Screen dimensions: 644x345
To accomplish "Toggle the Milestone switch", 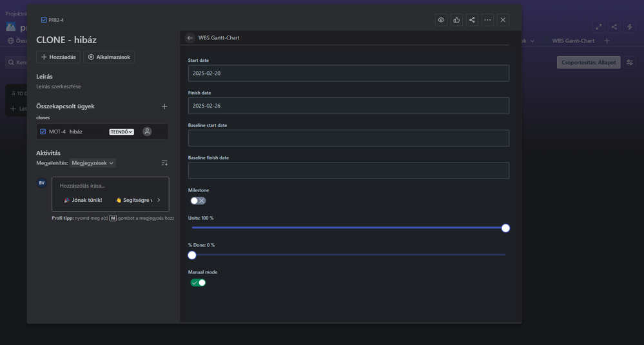I will tap(198, 201).
